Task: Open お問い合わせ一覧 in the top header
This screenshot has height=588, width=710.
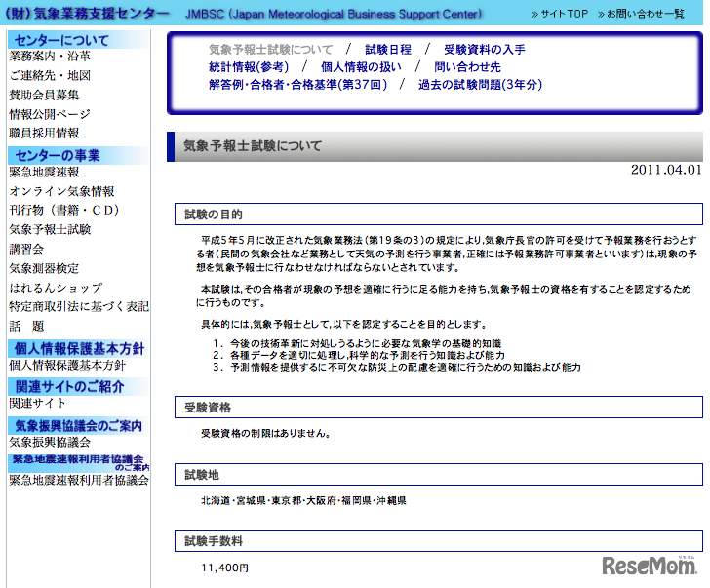Action: tap(643, 14)
